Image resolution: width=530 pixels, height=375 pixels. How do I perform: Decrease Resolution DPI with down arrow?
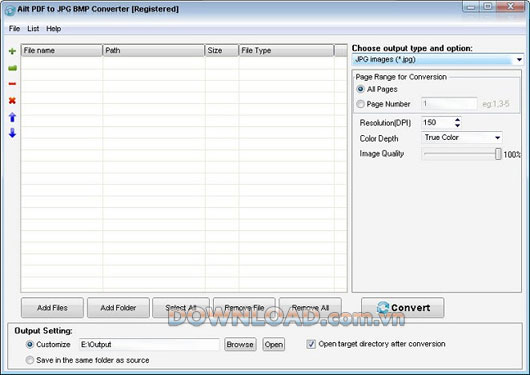point(457,125)
